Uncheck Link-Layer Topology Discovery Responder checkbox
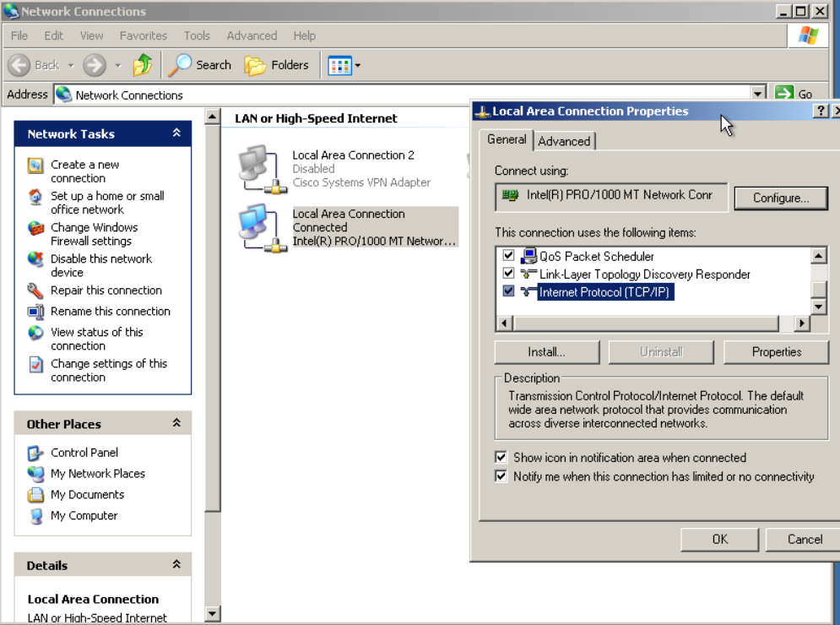Viewport: 840px width, 625px height. click(508, 274)
